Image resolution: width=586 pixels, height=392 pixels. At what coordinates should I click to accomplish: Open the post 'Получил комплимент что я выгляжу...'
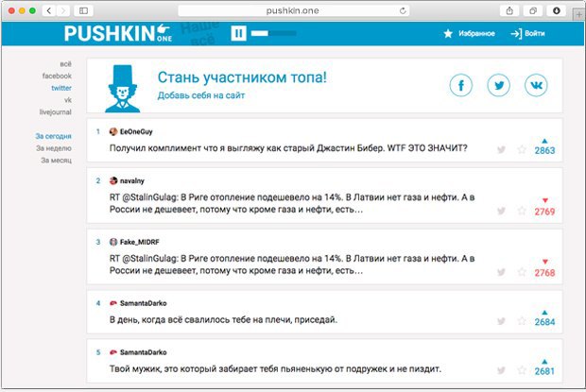tap(288, 148)
